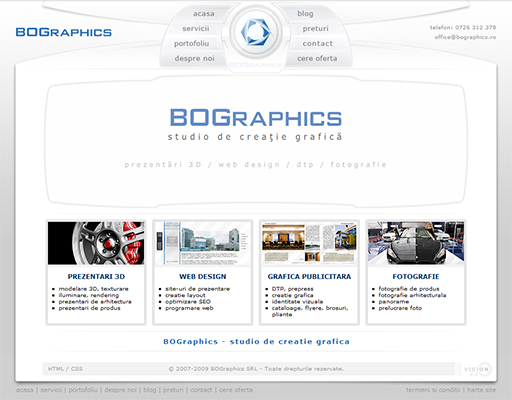Viewport: 512px width, 400px height.
Task: Go to portofoliu in top menu
Action: (192, 44)
